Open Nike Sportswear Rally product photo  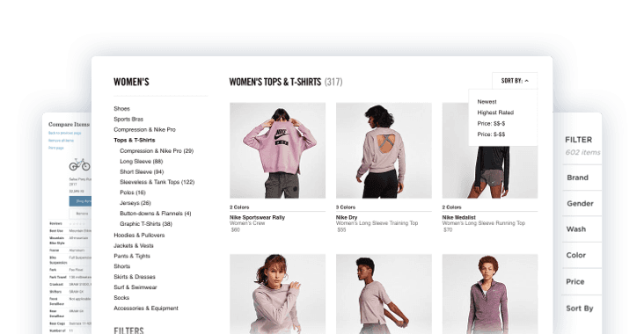point(278,150)
